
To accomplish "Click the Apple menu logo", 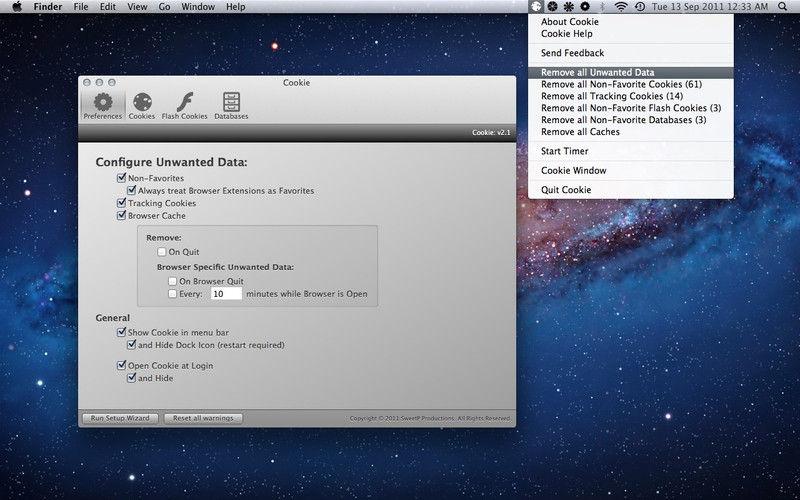I will [17, 7].
